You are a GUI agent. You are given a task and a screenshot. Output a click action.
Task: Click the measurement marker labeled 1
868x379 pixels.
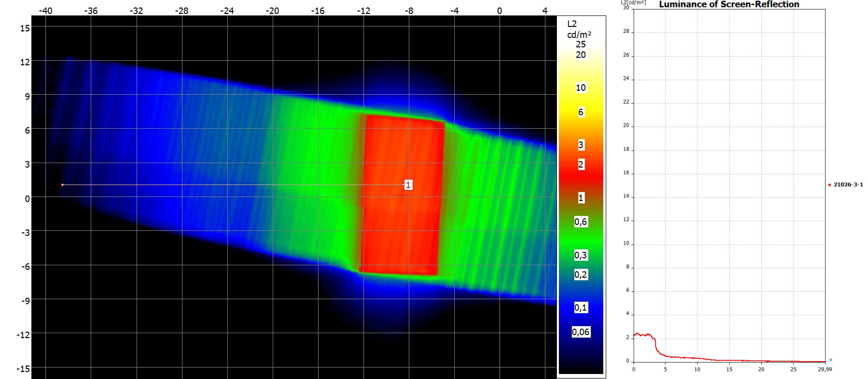[x=408, y=185]
